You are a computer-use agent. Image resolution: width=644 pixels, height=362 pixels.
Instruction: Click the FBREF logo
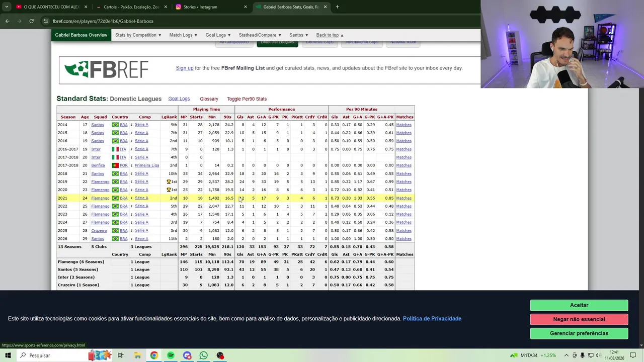(106, 69)
